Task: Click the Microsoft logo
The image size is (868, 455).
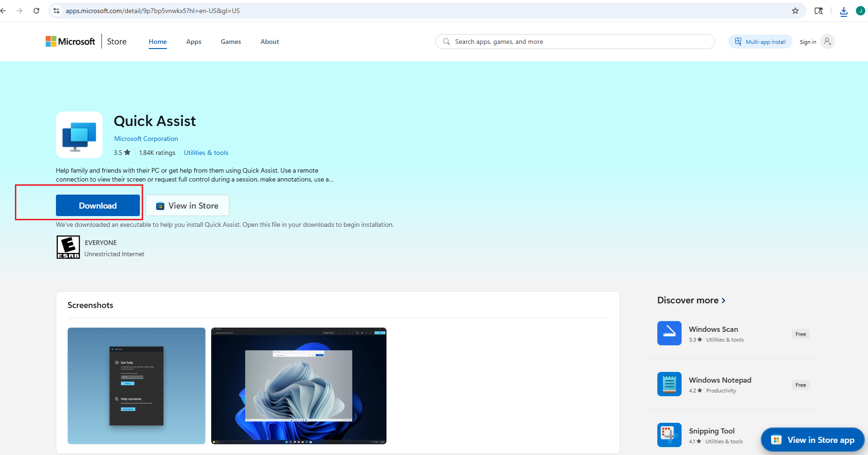Action: coord(70,42)
